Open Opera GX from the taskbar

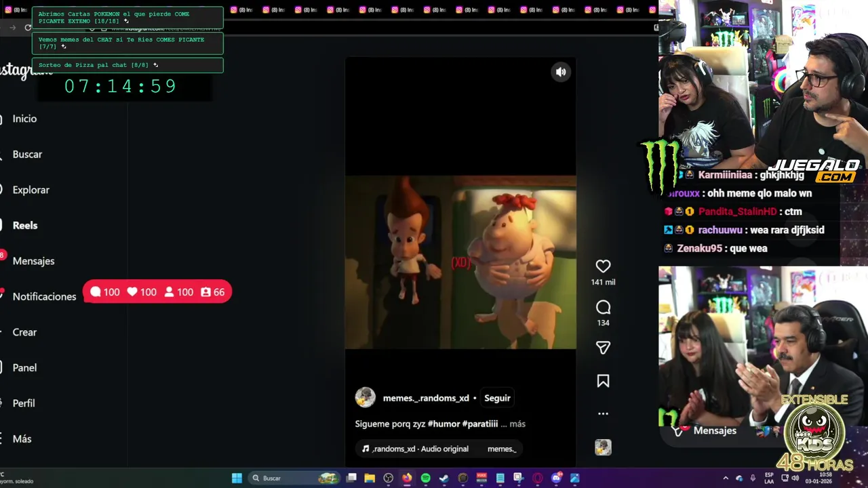point(538,478)
